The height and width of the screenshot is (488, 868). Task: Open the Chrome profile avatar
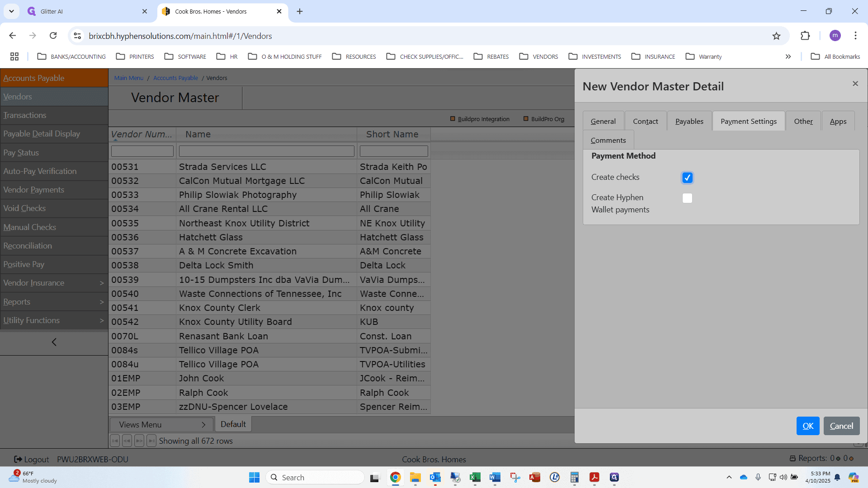coord(835,36)
